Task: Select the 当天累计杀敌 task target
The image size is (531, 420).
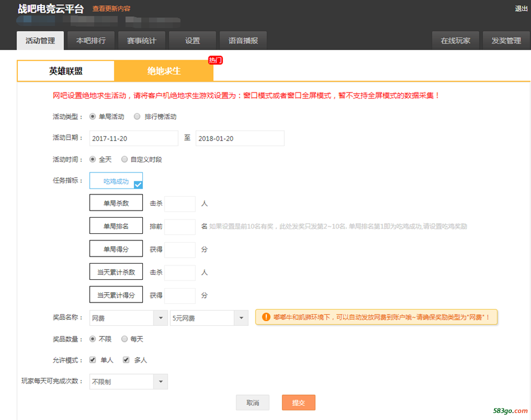Action: (116, 272)
